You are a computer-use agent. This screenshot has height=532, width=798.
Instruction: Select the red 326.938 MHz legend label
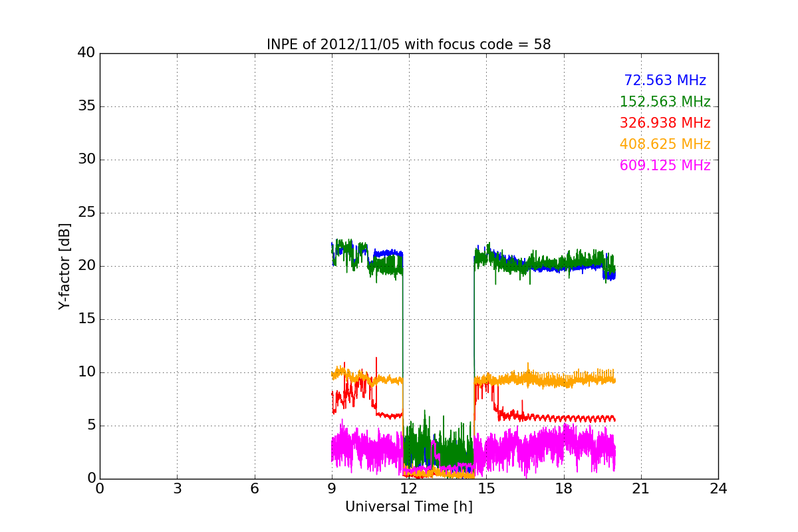[665, 123]
